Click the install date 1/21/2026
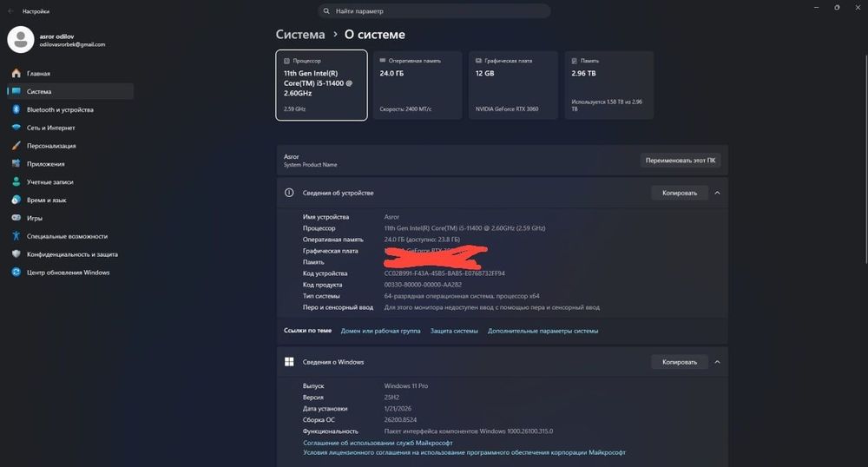Image resolution: width=868 pixels, height=467 pixels. pyautogui.click(x=398, y=408)
